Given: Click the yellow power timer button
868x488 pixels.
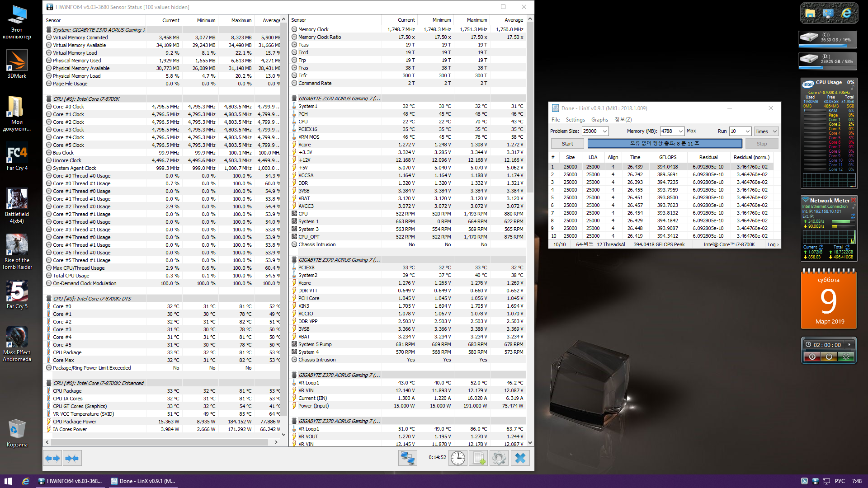Looking at the screenshot, I should pos(829,357).
